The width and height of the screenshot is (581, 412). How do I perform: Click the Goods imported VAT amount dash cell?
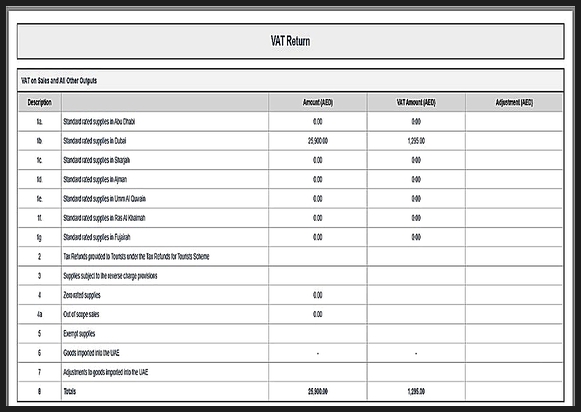[x=416, y=353]
